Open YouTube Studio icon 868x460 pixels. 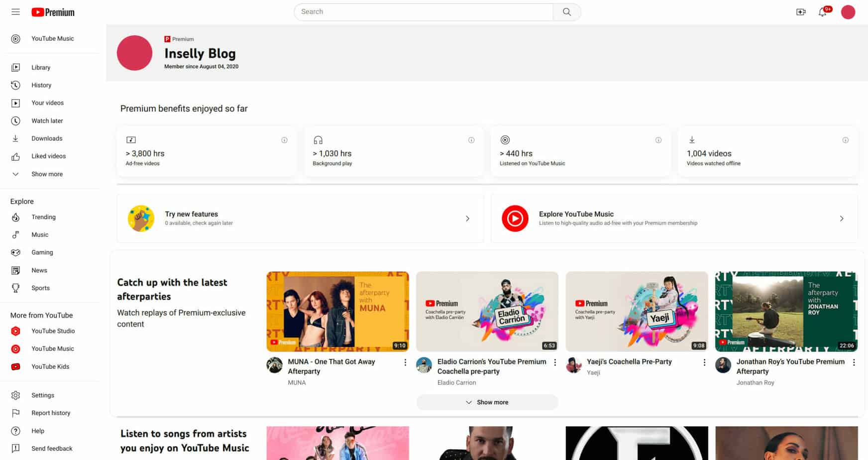pos(16,331)
